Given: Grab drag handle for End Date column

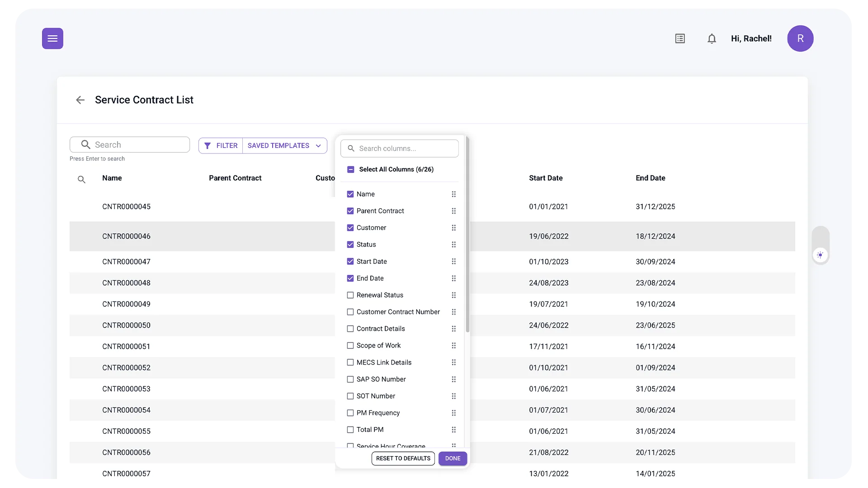Looking at the screenshot, I should (453, 278).
